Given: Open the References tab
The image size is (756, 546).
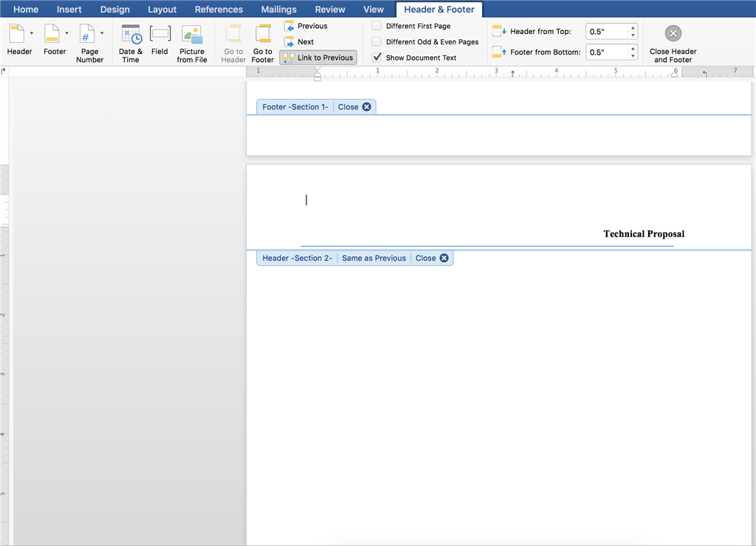Looking at the screenshot, I should 219,10.
